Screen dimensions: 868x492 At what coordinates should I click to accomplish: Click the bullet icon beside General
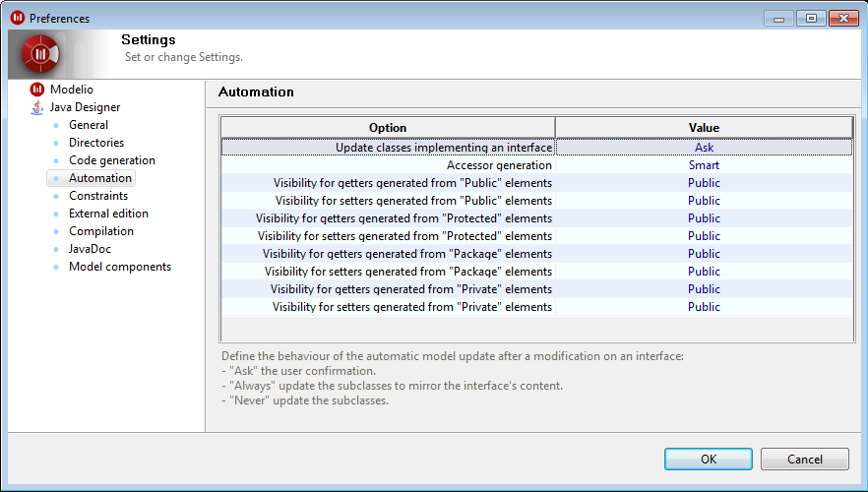[56, 126]
